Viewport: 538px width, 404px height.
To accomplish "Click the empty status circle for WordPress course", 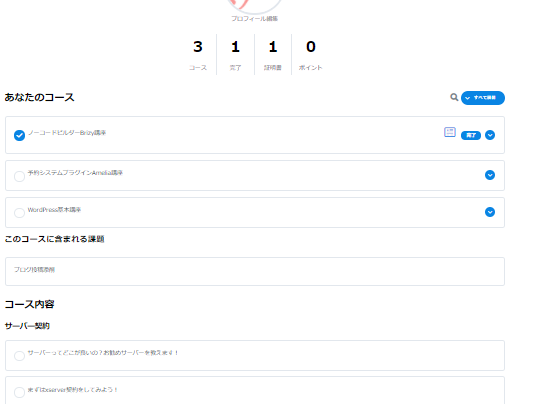I will click(x=19, y=213).
